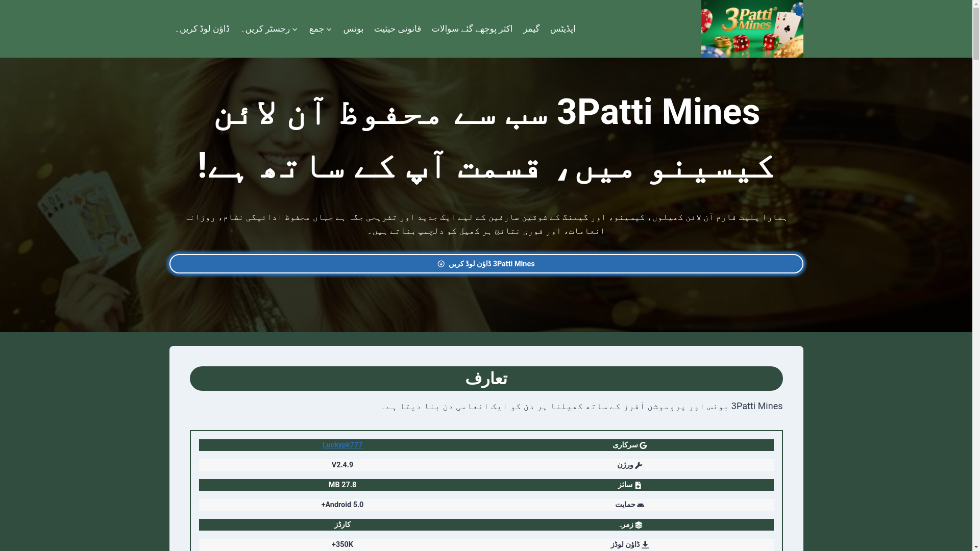Click the تعارف section heading

click(x=486, y=379)
